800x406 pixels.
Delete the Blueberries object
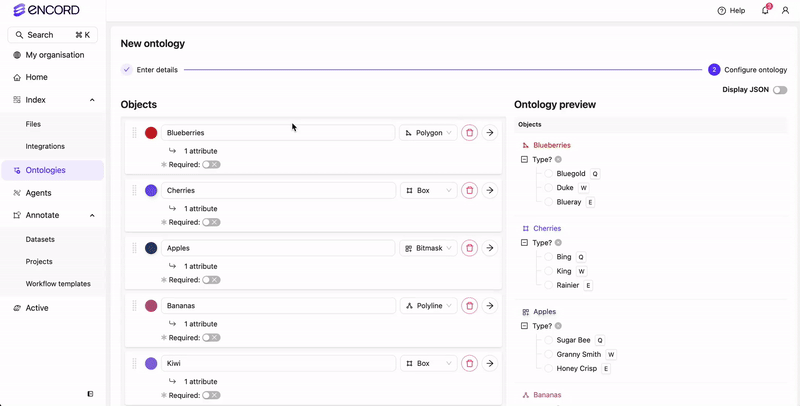(x=469, y=133)
